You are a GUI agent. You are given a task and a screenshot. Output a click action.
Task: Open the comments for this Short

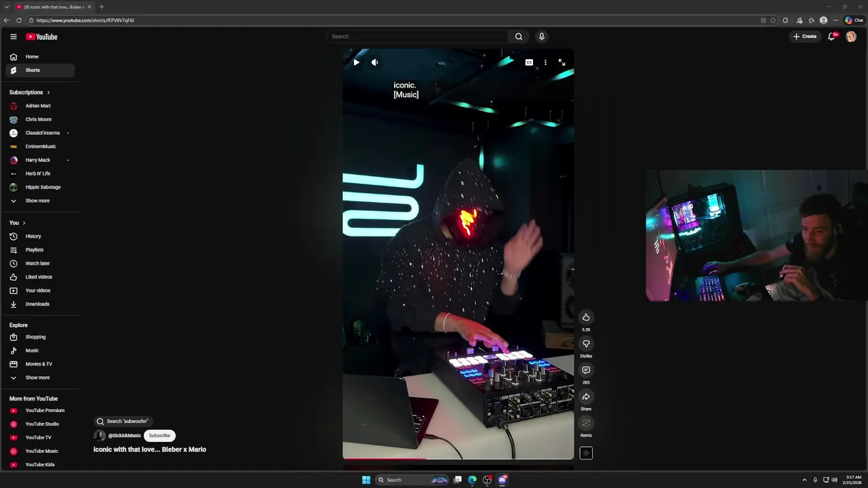[x=586, y=370]
